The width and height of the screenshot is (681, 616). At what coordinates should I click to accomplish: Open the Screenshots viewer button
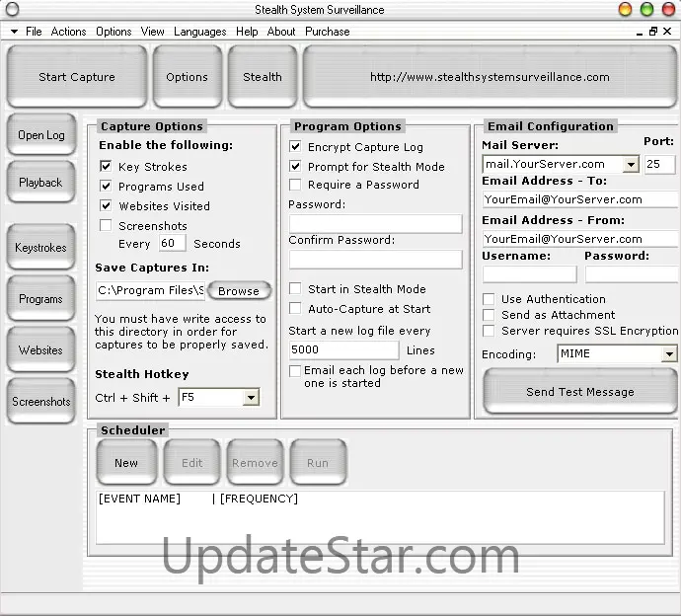pyautogui.click(x=41, y=402)
